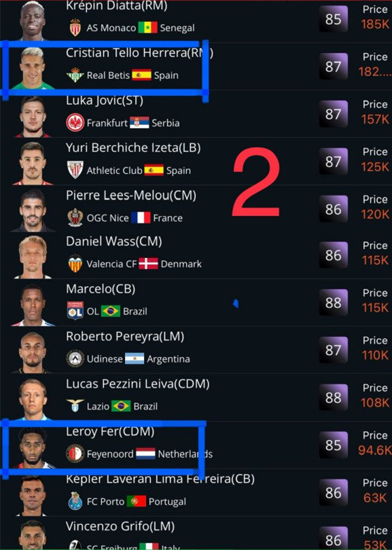The height and width of the screenshot is (550, 392).
Task: Click the 108K price of Lucas Leiva
Action: tap(375, 403)
